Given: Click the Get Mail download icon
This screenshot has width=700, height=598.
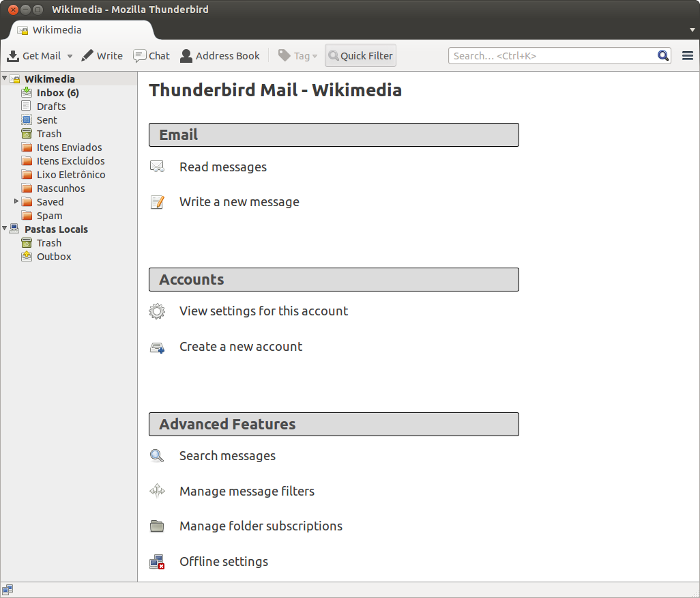Looking at the screenshot, I should click(x=13, y=56).
